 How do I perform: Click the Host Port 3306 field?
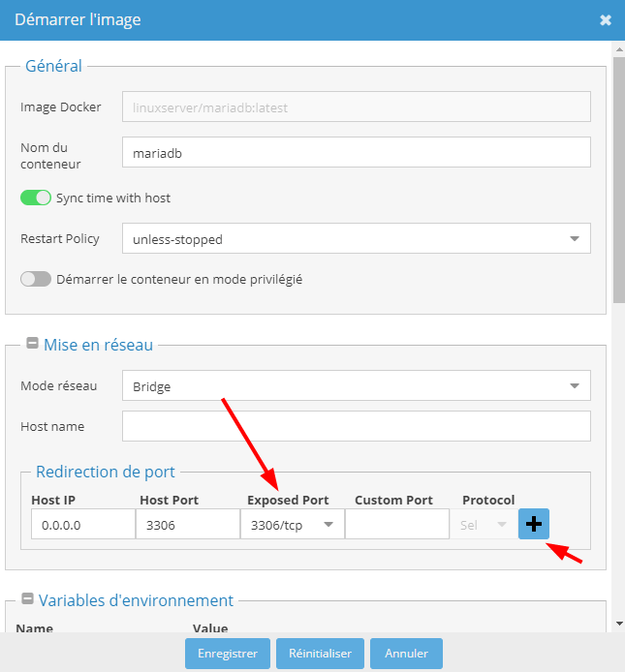click(x=188, y=524)
